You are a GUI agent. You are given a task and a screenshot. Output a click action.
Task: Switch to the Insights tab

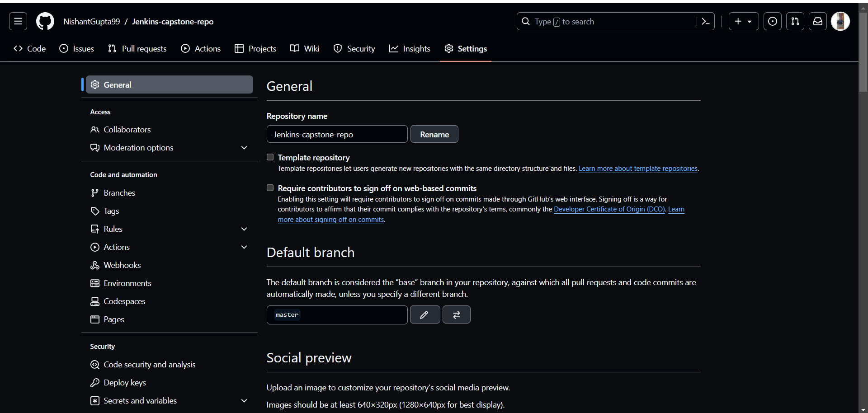click(x=410, y=49)
